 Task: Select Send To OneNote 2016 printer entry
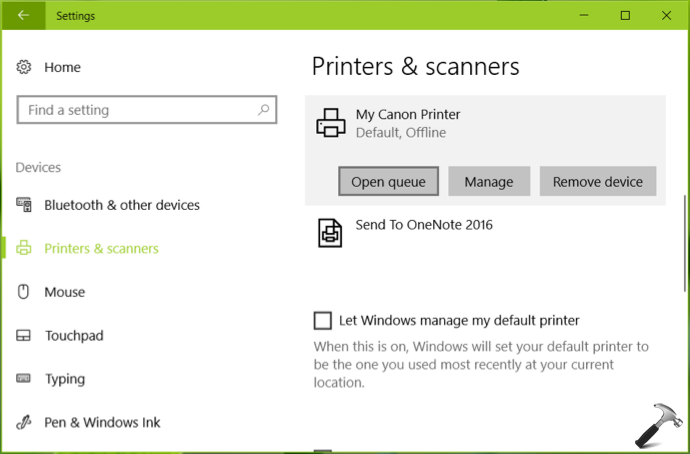[x=485, y=233]
